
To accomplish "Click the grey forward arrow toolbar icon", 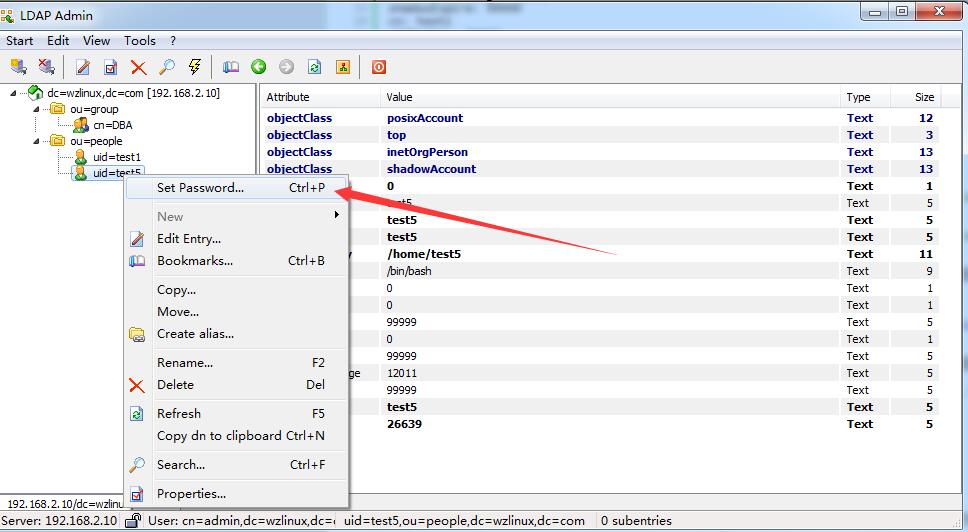I will (286, 67).
